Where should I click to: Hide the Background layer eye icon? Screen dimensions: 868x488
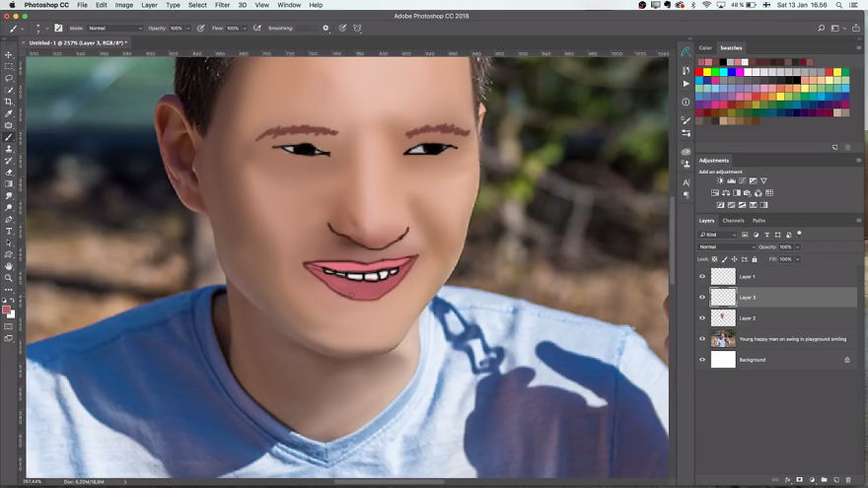(702, 360)
